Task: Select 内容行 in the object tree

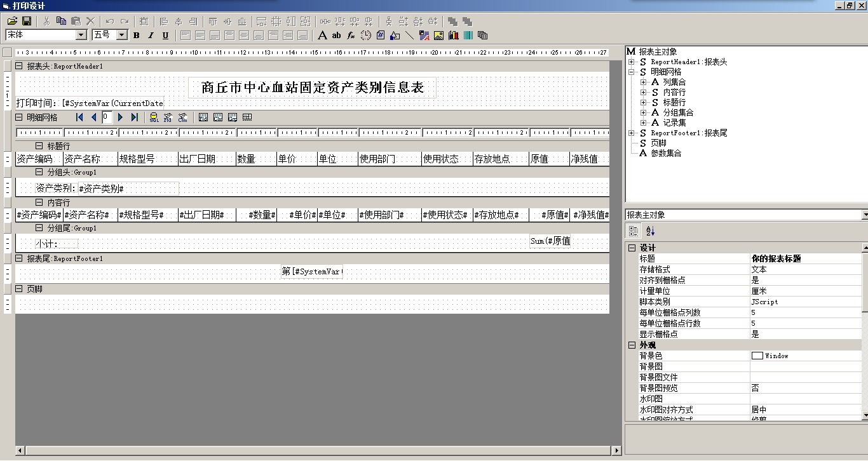Action: 674,92
